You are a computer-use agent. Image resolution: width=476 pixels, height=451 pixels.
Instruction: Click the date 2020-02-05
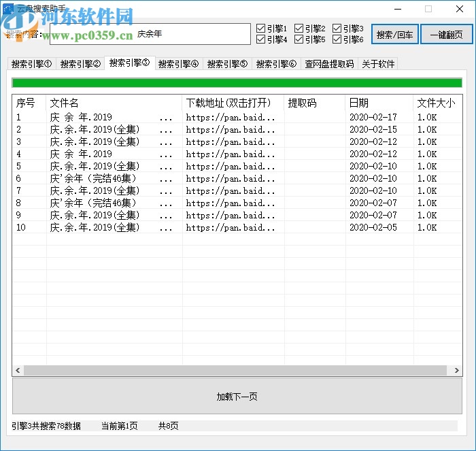(373, 227)
